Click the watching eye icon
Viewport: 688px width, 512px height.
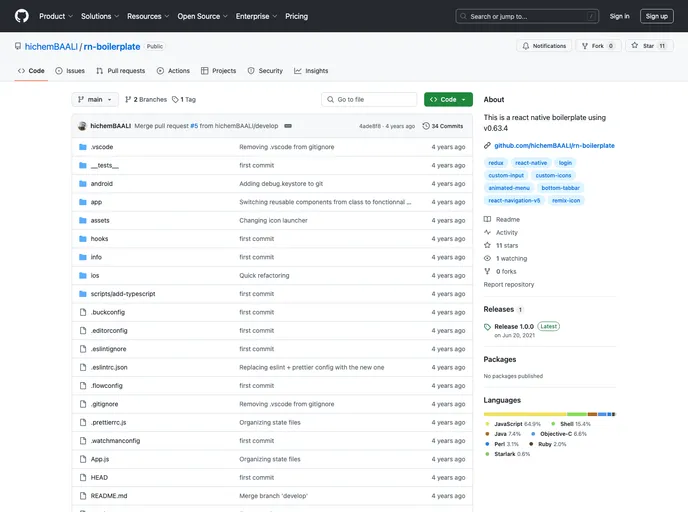487,258
